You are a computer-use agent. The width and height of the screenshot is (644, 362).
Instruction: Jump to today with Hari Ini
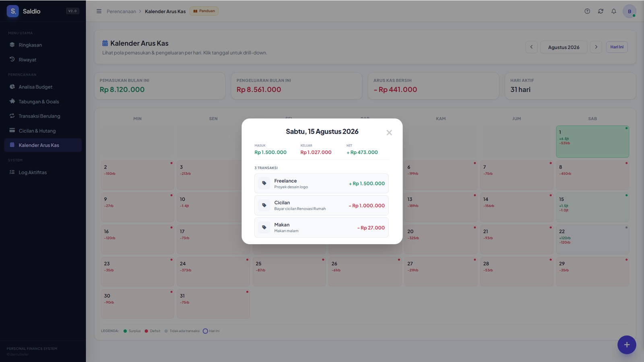coord(617,47)
